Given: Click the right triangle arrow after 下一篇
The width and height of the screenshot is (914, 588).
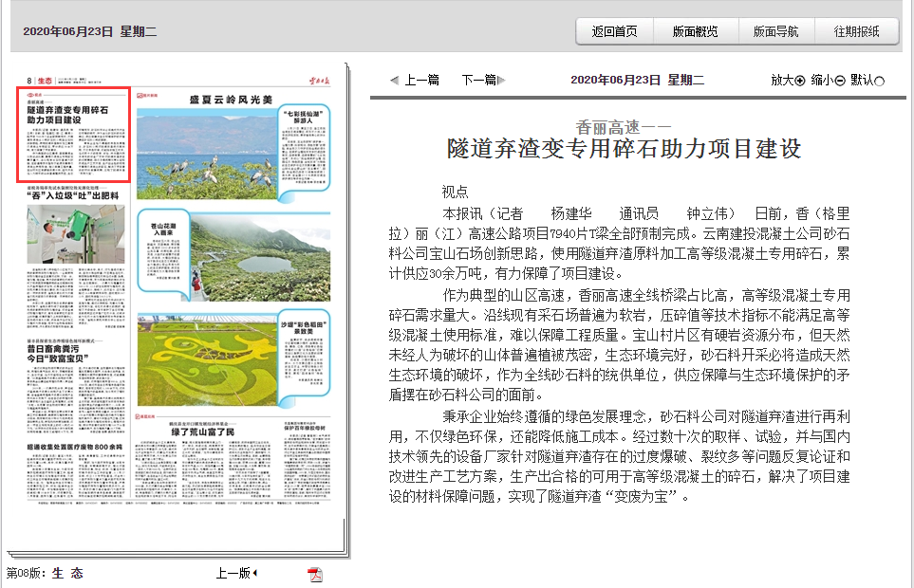Looking at the screenshot, I should (500, 80).
